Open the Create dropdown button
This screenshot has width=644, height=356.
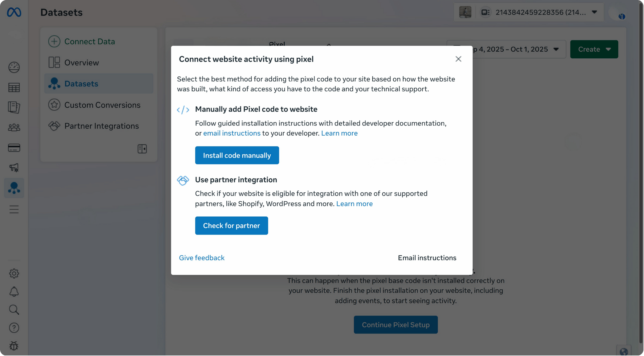pos(594,49)
